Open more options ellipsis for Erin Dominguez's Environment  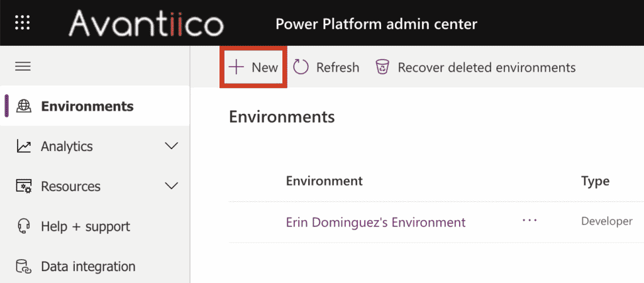pyautogui.click(x=530, y=221)
